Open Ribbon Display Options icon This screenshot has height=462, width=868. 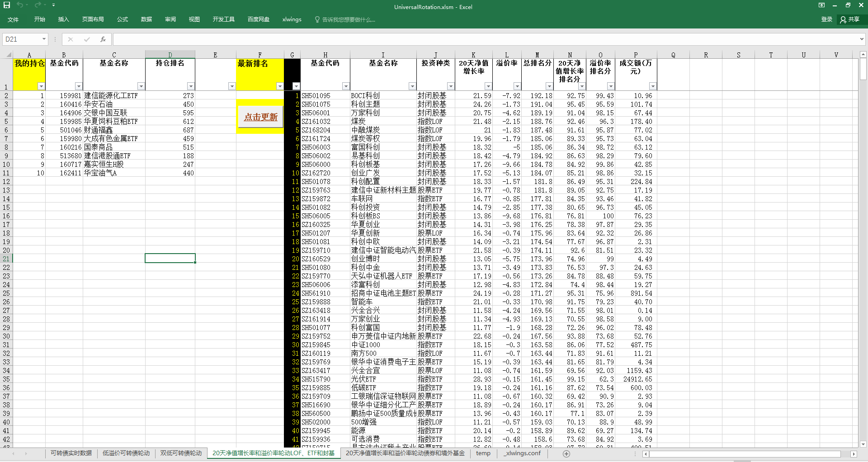[x=821, y=5]
